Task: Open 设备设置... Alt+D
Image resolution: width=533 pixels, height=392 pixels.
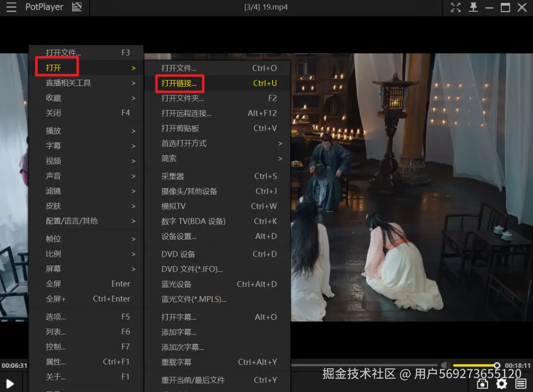Action: [218, 236]
